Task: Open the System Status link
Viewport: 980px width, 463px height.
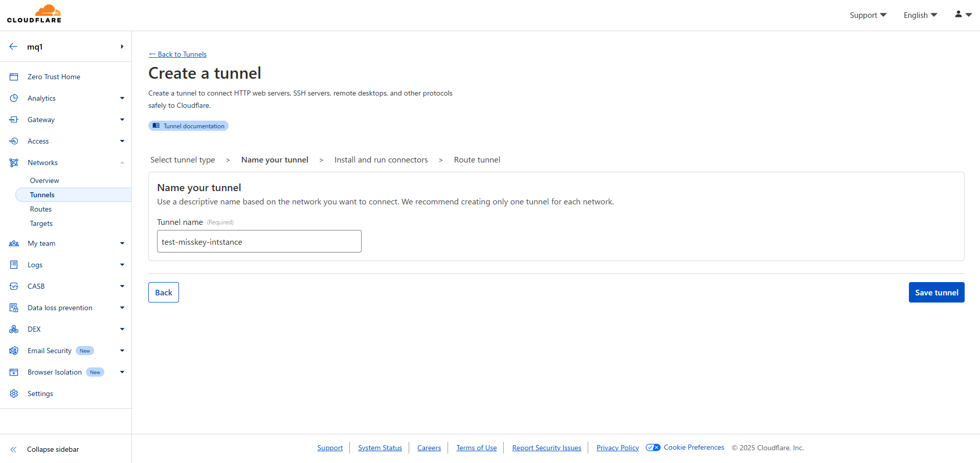Action: [x=380, y=448]
